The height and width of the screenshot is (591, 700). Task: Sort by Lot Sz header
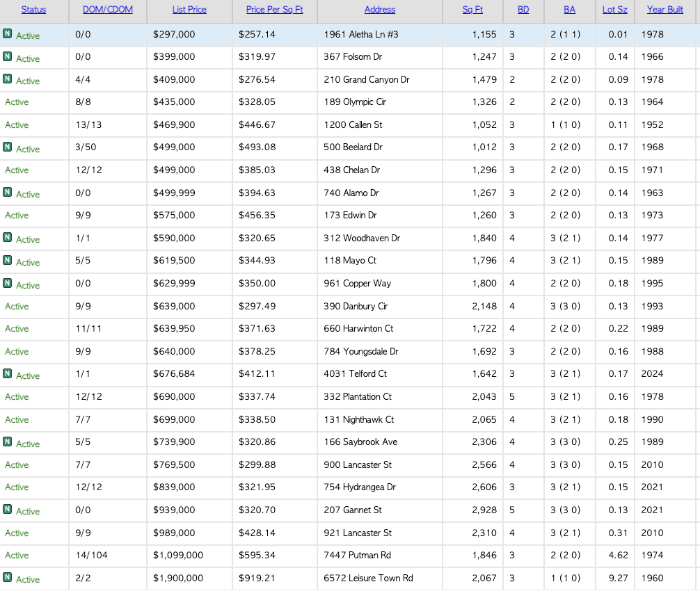(x=614, y=9)
